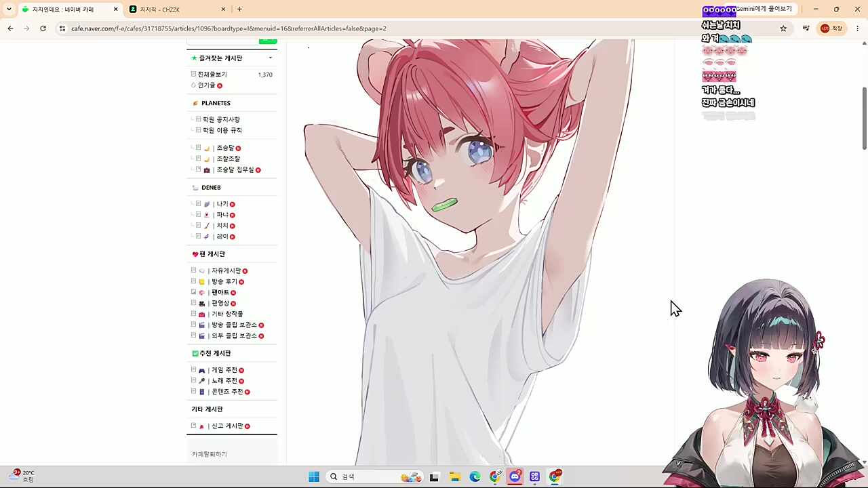
Task: Click the moon icon beside 조잘조잘
Action: [x=207, y=159]
